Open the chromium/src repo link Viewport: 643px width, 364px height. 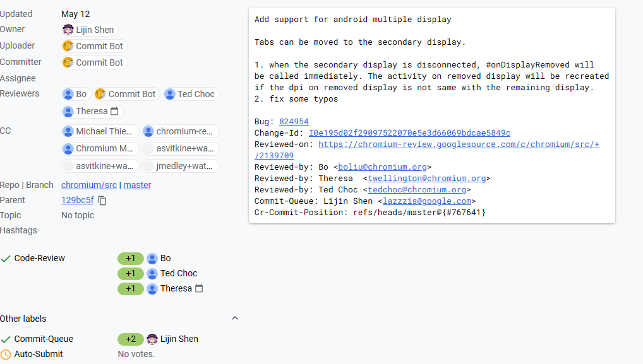(x=89, y=185)
